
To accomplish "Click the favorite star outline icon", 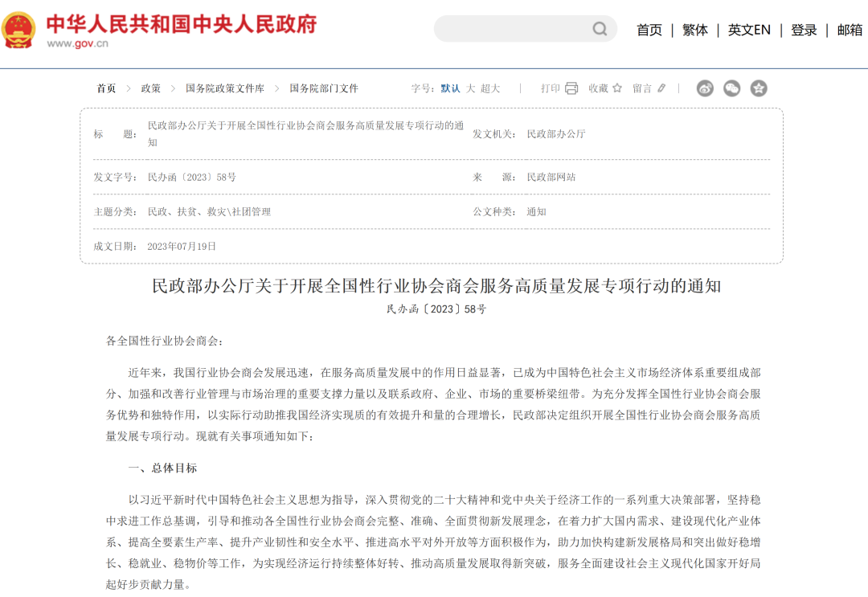I will (x=617, y=88).
